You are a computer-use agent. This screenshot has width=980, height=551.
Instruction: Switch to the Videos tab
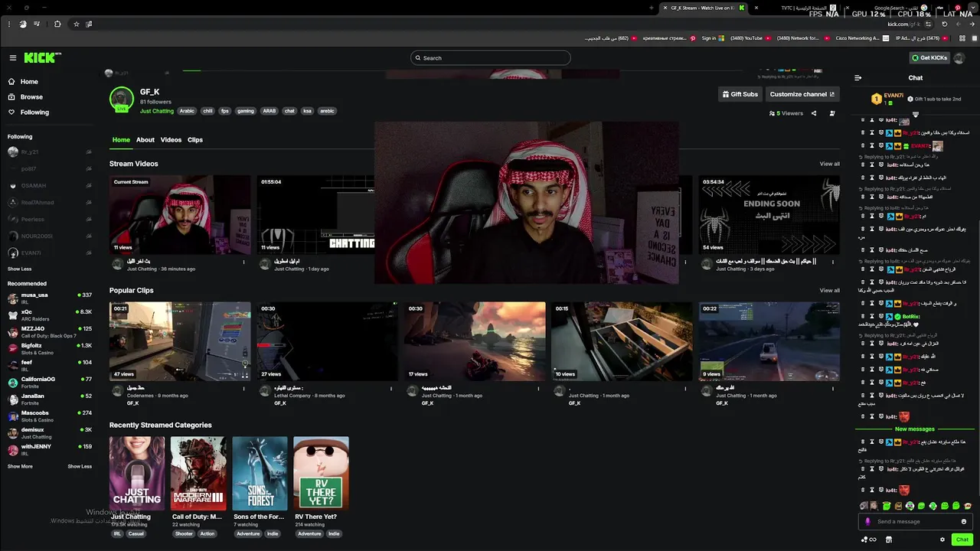click(171, 140)
